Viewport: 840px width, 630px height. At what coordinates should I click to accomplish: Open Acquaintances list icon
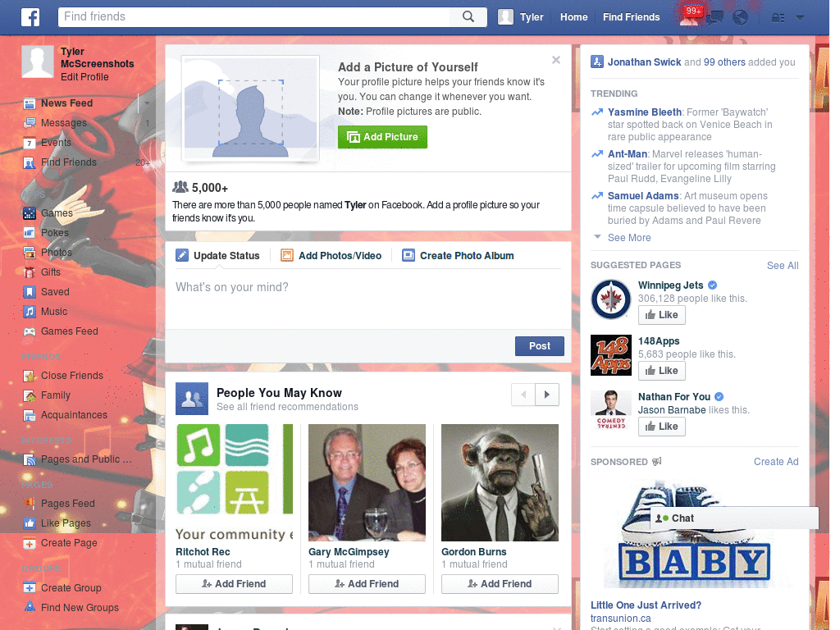[30, 415]
